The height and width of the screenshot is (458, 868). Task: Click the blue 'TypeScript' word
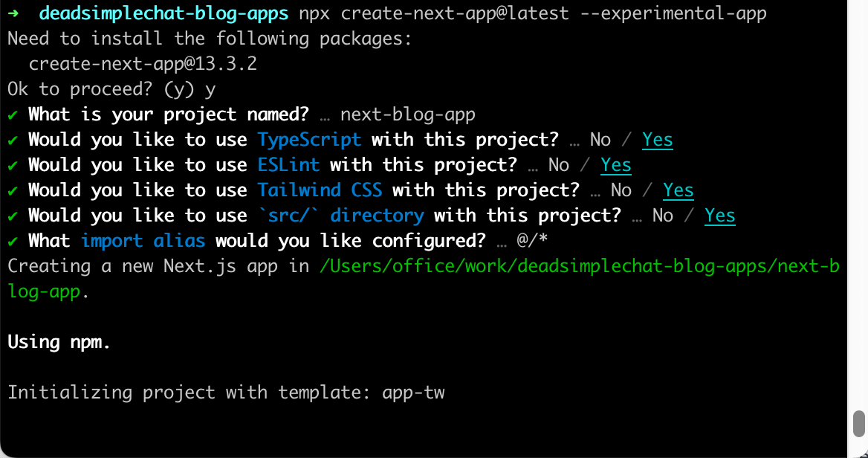pyautogui.click(x=309, y=140)
